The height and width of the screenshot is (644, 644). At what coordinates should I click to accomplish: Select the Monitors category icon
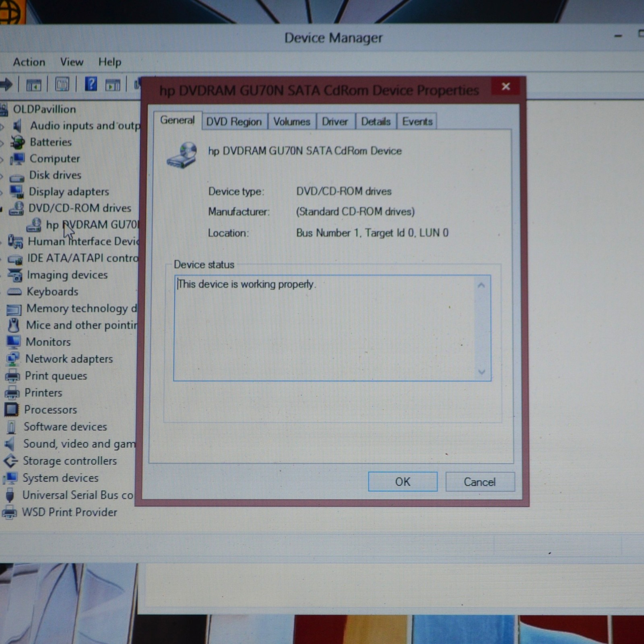tap(13, 342)
